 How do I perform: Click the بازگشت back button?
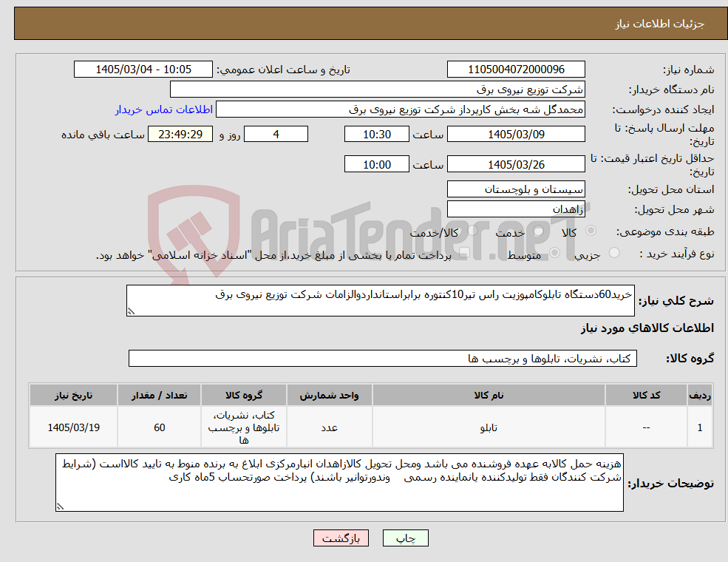[x=341, y=538]
